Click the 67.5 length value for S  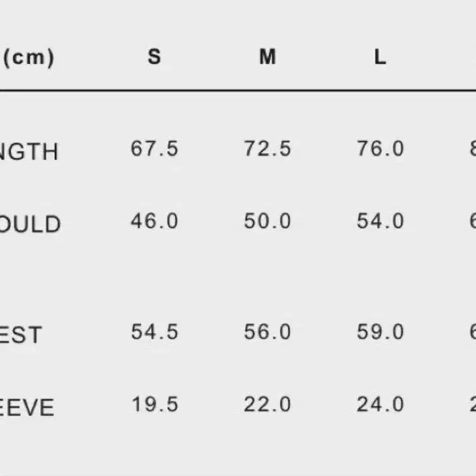coord(154,148)
